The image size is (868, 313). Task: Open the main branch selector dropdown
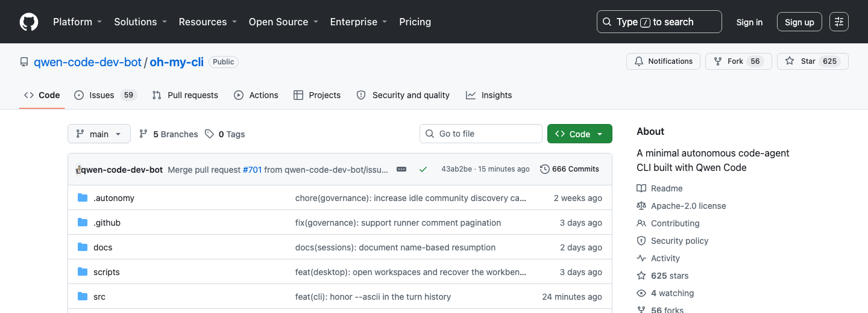pos(99,134)
